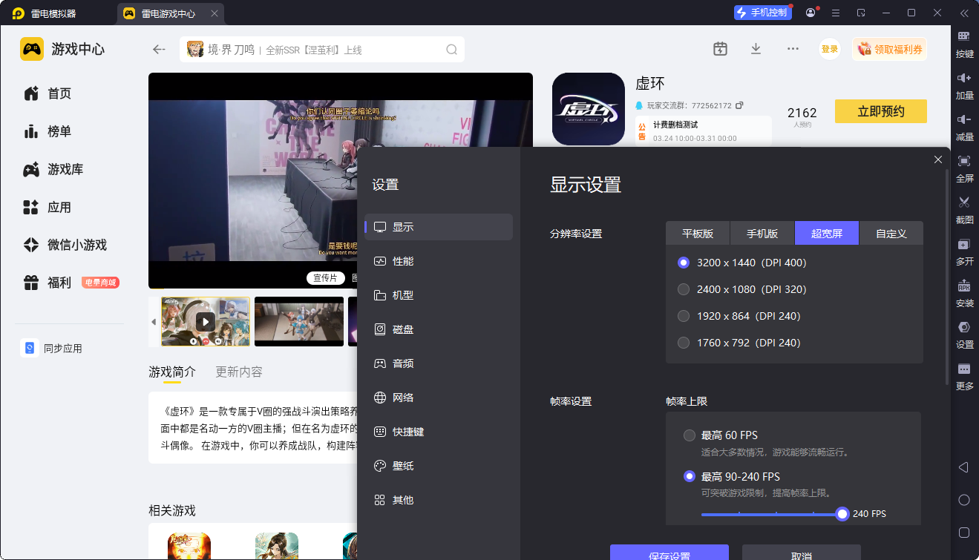Choose the 1920 x 864 resolution option

[x=684, y=316]
